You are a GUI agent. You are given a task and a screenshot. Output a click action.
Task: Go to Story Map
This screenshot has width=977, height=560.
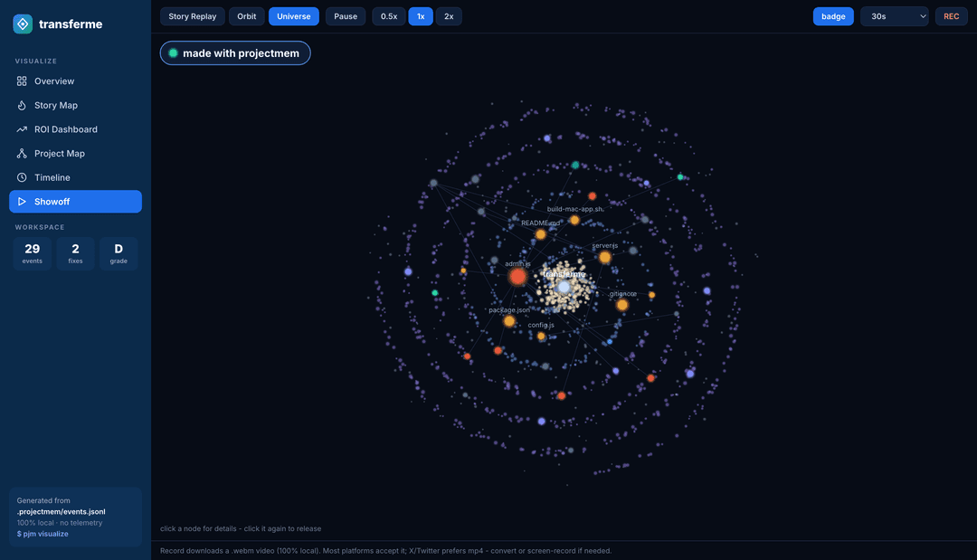(x=75, y=105)
